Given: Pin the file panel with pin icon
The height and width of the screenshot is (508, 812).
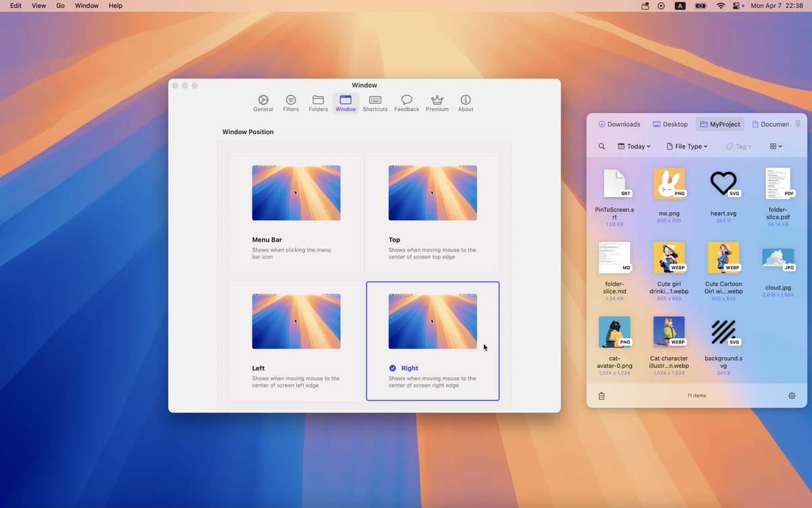Looking at the screenshot, I should point(798,124).
